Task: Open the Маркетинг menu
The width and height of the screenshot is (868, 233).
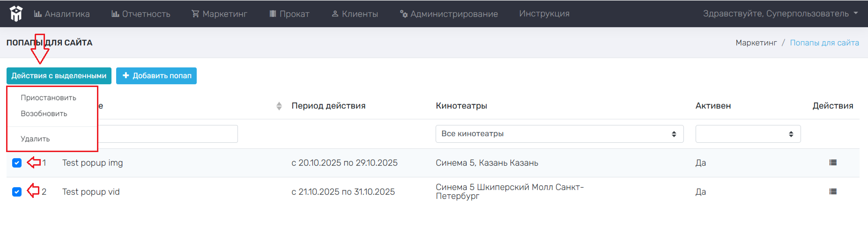Action: (x=219, y=14)
